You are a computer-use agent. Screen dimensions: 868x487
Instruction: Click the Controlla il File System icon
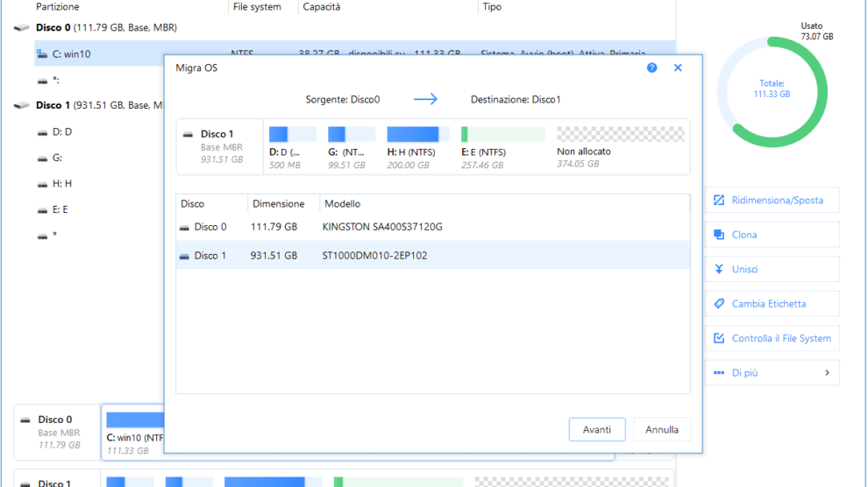coord(719,339)
